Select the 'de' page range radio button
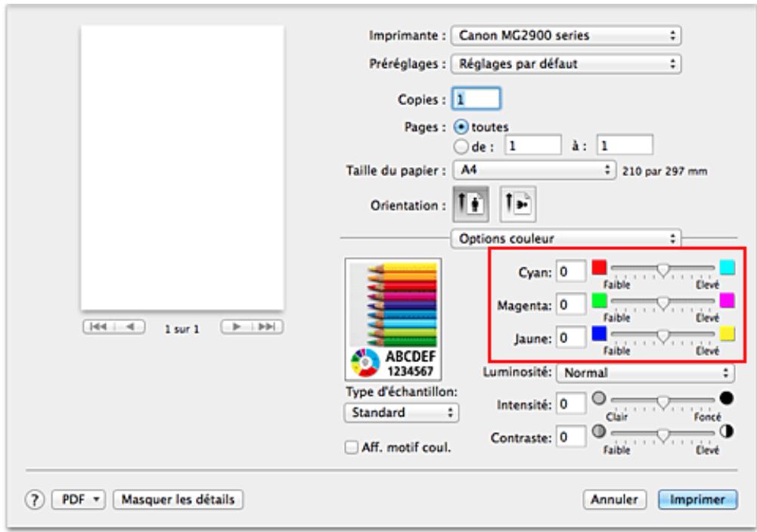Viewport: 757px width, 532px height. (x=461, y=146)
